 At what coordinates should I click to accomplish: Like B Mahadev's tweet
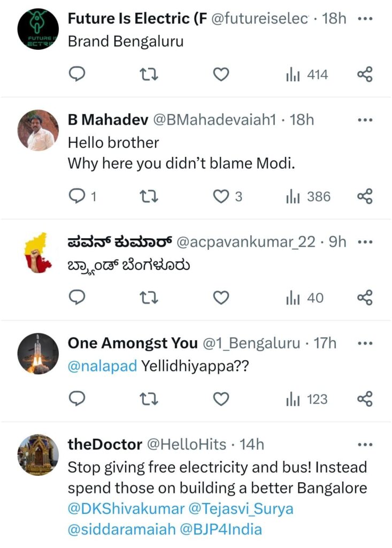point(221,197)
